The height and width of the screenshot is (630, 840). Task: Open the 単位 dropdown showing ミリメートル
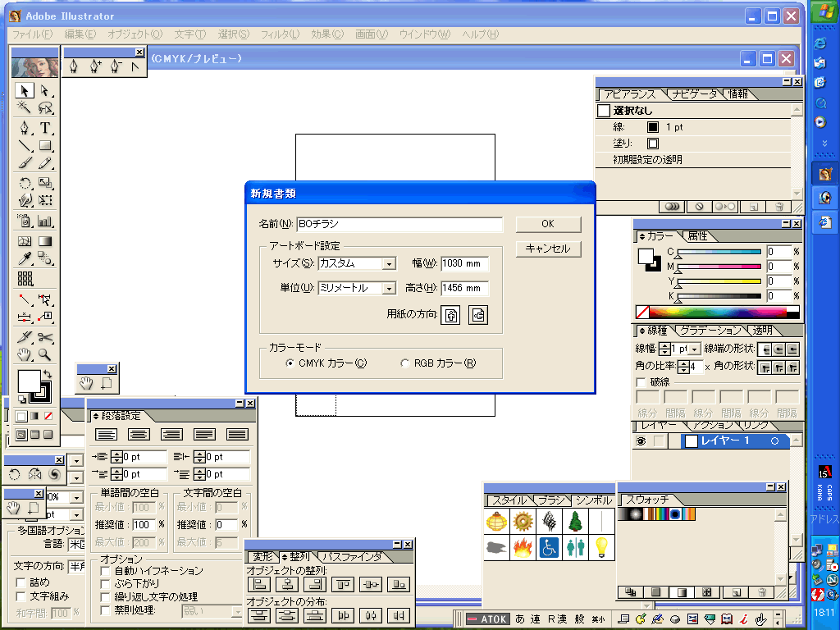(389, 289)
